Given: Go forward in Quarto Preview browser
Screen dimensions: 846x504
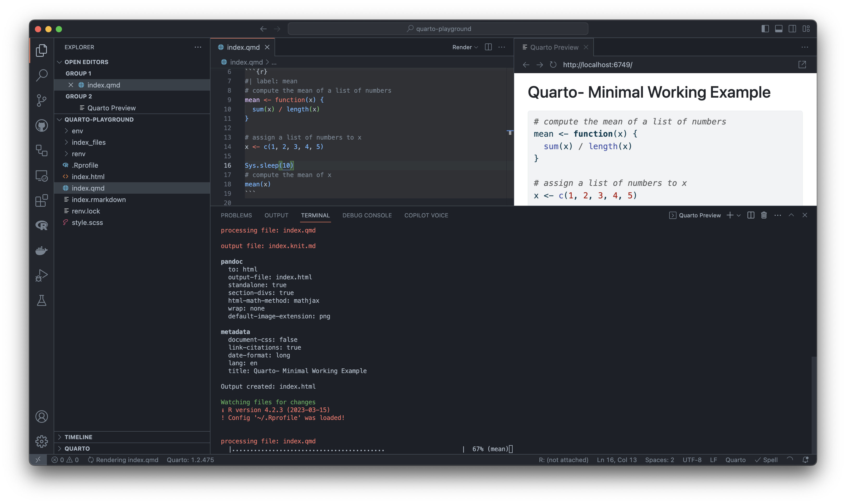Looking at the screenshot, I should pos(539,65).
